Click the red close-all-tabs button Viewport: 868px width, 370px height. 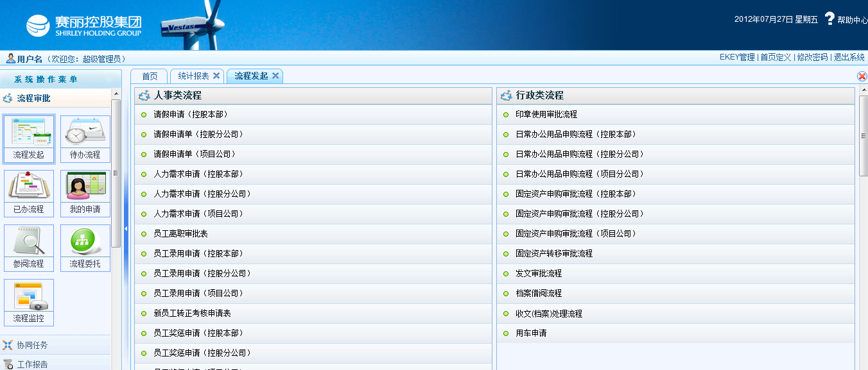pyautogui.click(x=862, y=76)
